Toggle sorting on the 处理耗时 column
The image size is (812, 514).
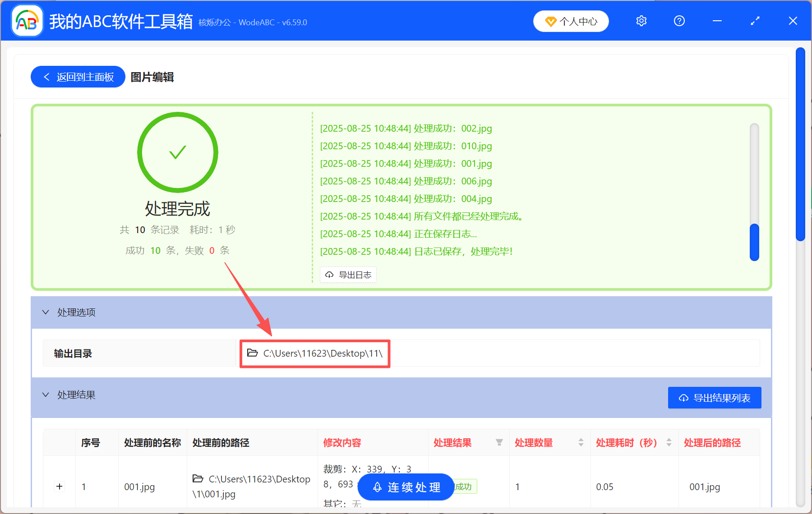pos(668,442)
